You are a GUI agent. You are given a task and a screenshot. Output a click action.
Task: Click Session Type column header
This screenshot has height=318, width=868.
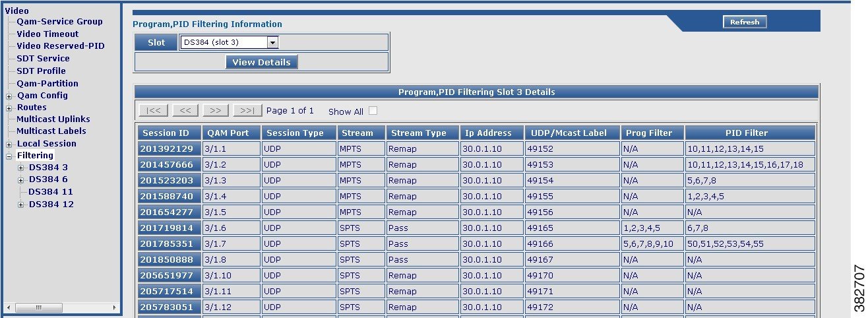pyautogui.click(x=298, y=133)
